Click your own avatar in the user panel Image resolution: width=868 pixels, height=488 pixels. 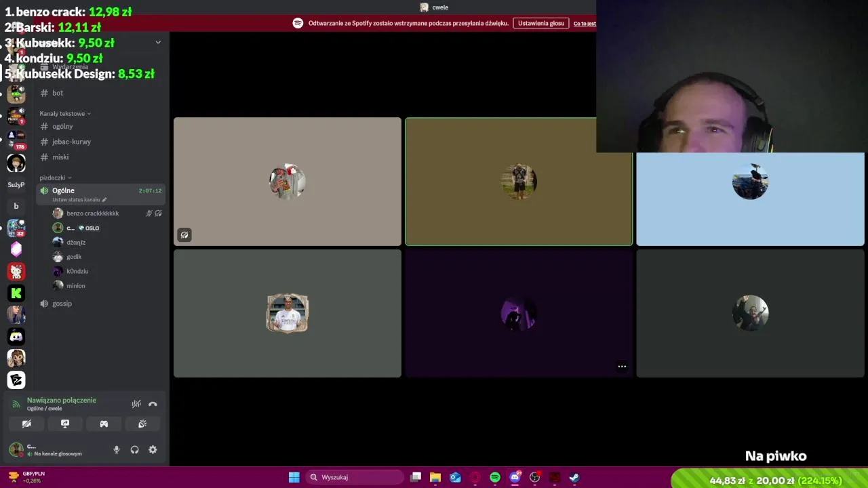click(16, 449)
